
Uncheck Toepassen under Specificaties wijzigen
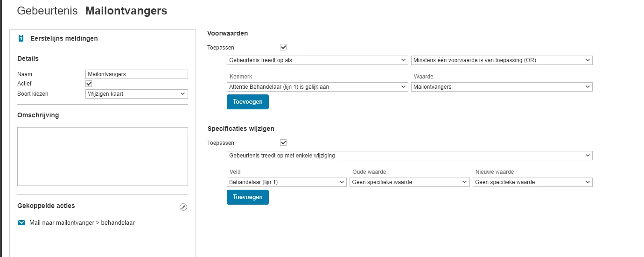[283, 143]
